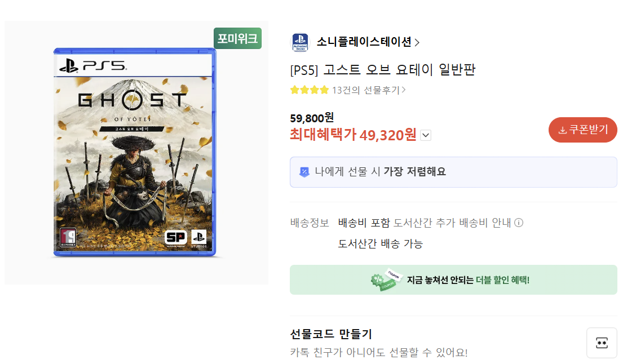Screen dimensions: 636x364
Task: Click the Ghost of Yotei product cover image
Action: (x=135, y=152)
